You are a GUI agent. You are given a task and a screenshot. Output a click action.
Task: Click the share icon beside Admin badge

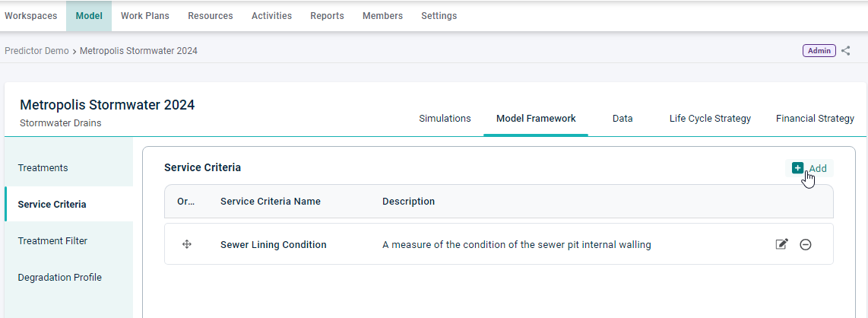click(846, 51)
